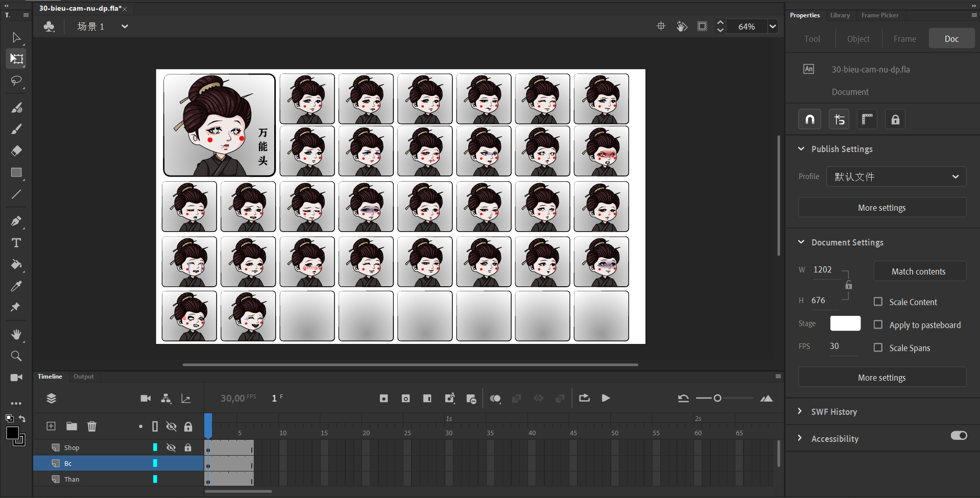
Task: Enable the Scale Content checkbox
Action: (x=878, y=302)
